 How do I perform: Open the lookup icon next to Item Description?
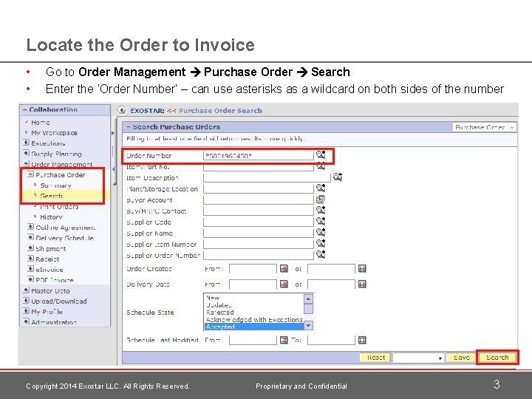pyautogui.click(x=337, y=177)
